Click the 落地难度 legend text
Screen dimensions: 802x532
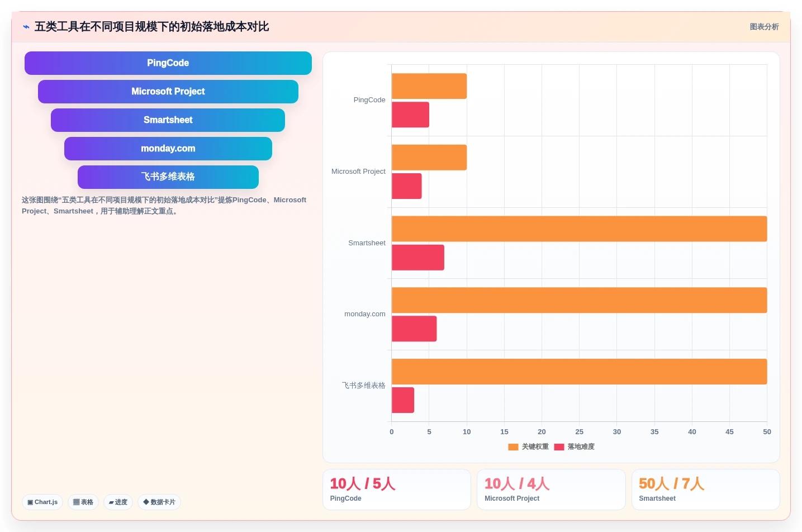click(581, 446)
